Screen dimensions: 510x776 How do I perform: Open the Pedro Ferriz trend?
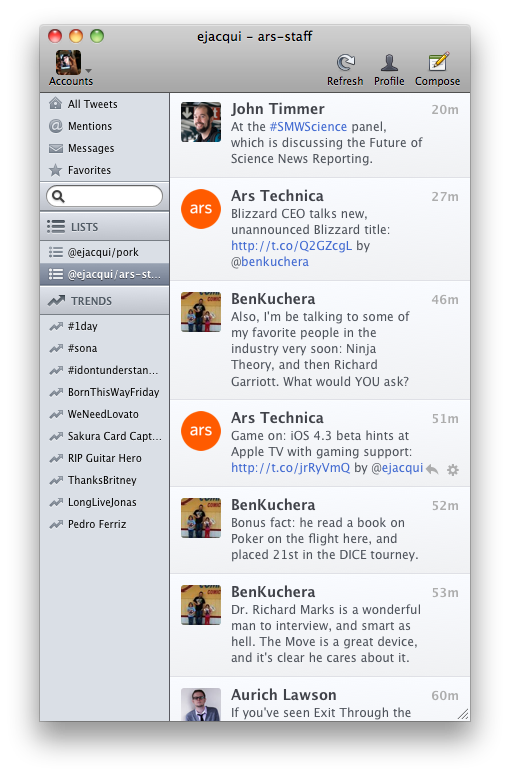coord(104,524)
